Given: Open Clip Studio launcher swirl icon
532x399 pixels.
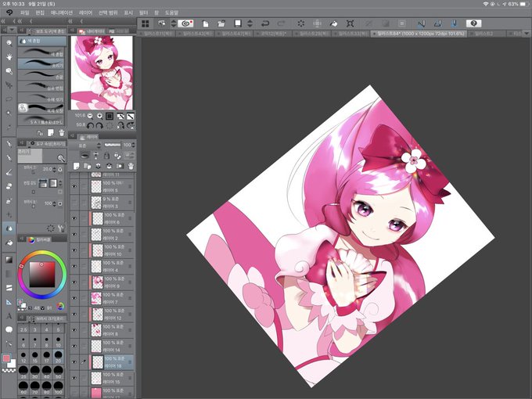Looking at the screenshot, I should click(x=185, y=23).
